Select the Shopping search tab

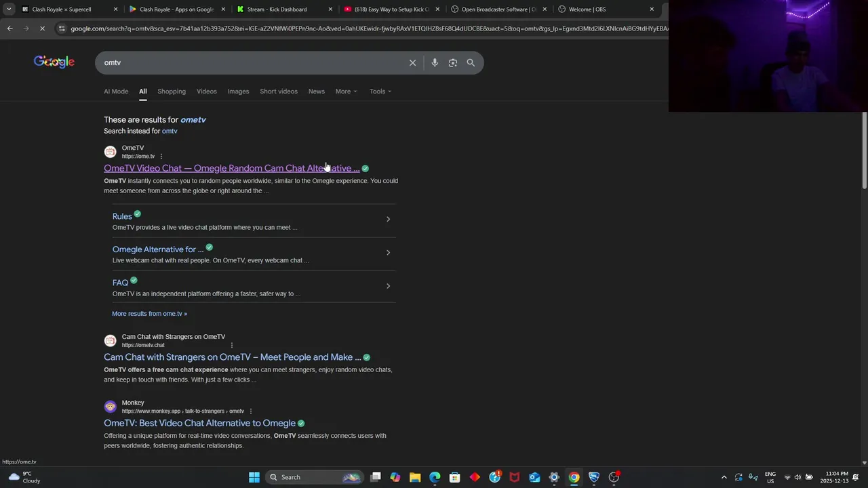[x=172, y=91]
